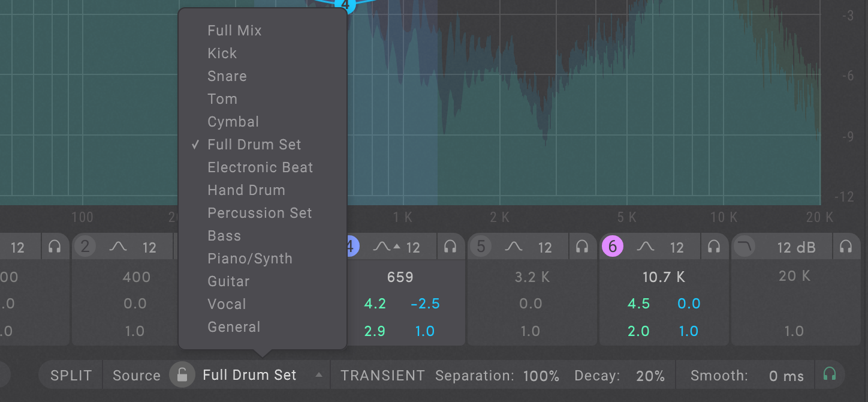Image resolution: width=868 pixels, height=402 pixels.
Task: Open the Full Drum Set source dropdown arrow
Action: (x=319, y=376)
